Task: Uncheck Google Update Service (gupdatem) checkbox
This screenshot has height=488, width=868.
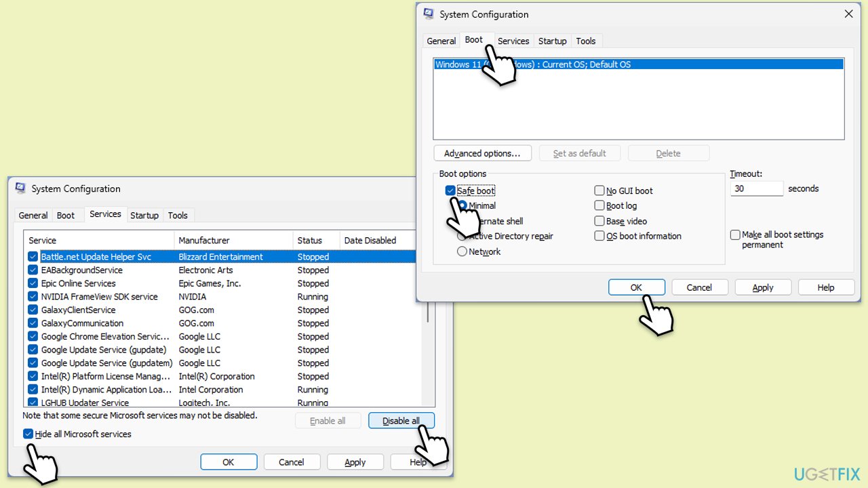Action: point(33,363)
